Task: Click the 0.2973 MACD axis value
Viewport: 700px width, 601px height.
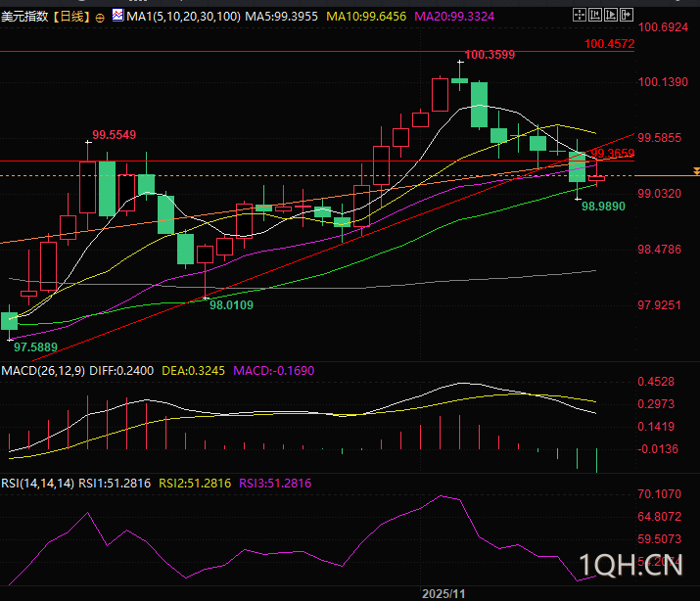Action: pos(656,404)
